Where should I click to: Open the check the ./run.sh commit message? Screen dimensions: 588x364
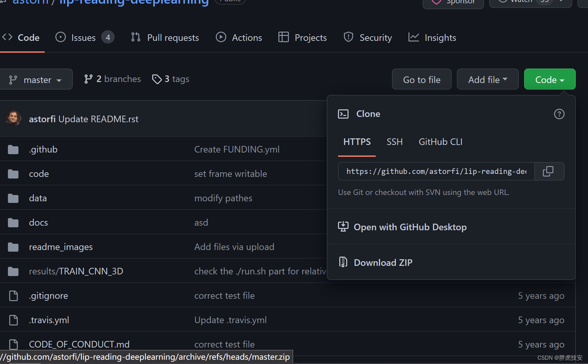[x=260, y=271]
